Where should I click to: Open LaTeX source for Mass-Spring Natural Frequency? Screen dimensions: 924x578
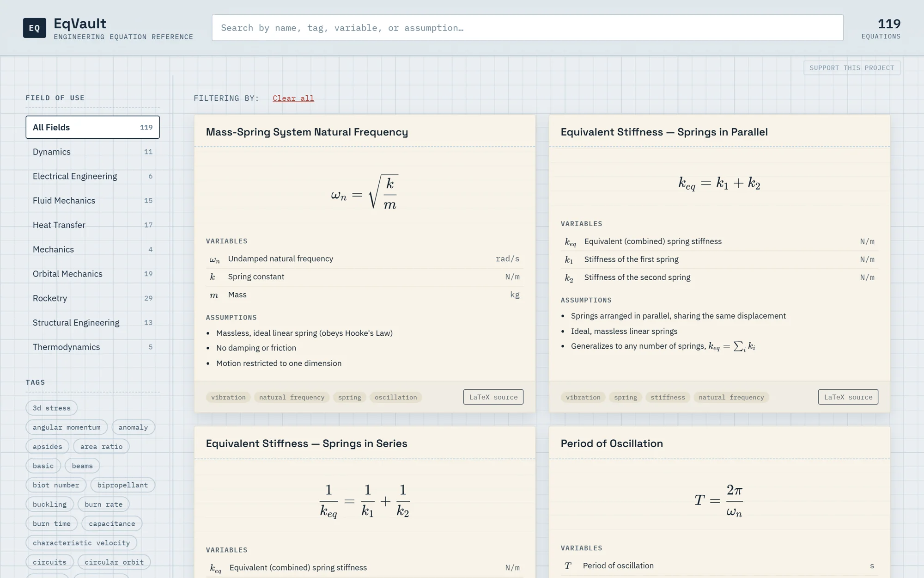[x=493, y=397]
